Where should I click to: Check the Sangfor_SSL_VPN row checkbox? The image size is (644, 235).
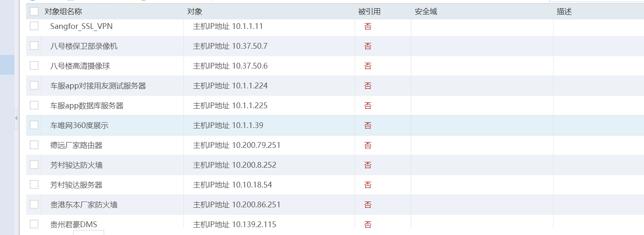pyautogui.click(x=34, y=26)
